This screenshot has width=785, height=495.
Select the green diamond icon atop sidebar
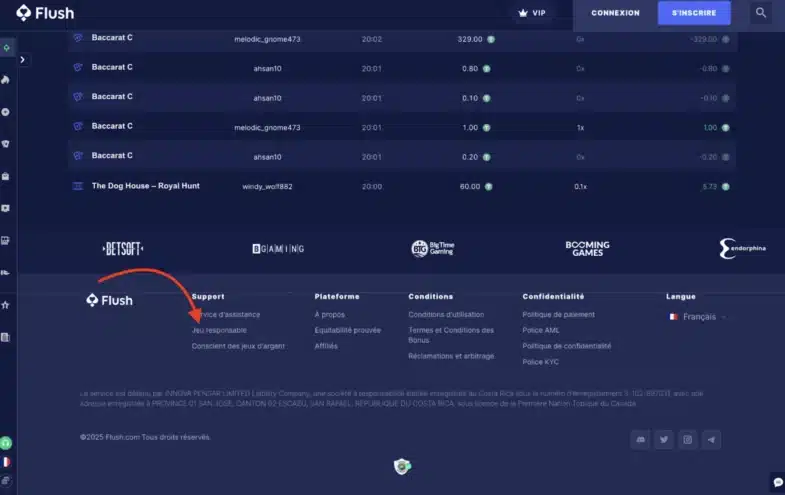coord(7,48)
